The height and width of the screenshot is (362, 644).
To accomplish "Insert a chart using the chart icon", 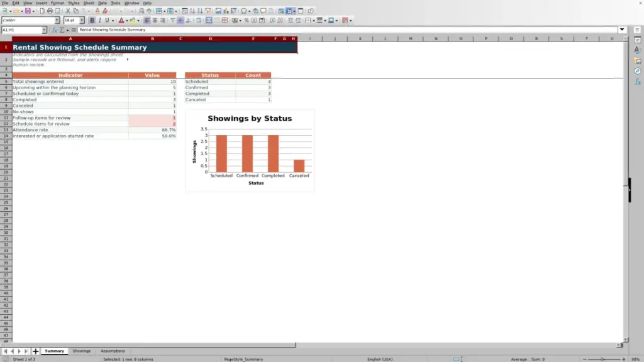I will point(226,11).
